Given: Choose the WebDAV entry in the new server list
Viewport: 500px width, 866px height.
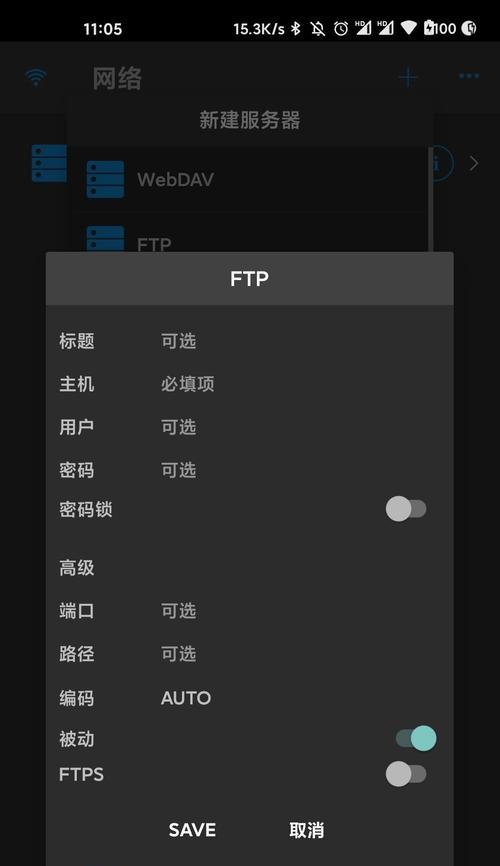Looking at the screenshot, I should (x=251, y=179).
